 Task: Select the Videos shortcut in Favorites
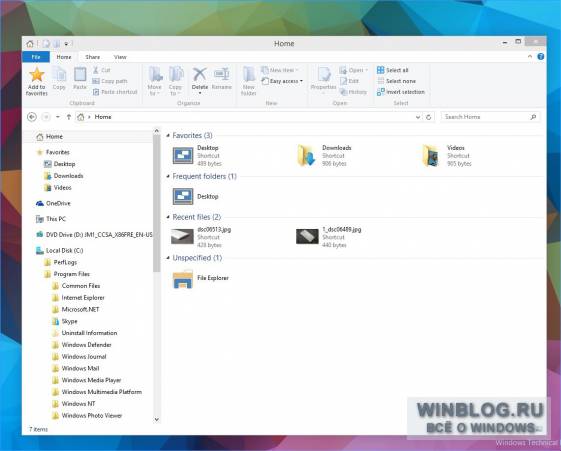click(x=447, y=156)
